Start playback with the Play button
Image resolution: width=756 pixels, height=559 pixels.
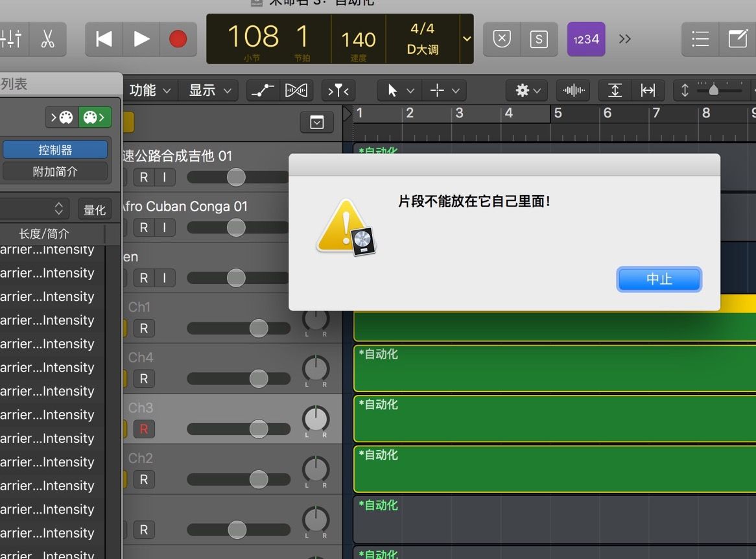(141, 39)
